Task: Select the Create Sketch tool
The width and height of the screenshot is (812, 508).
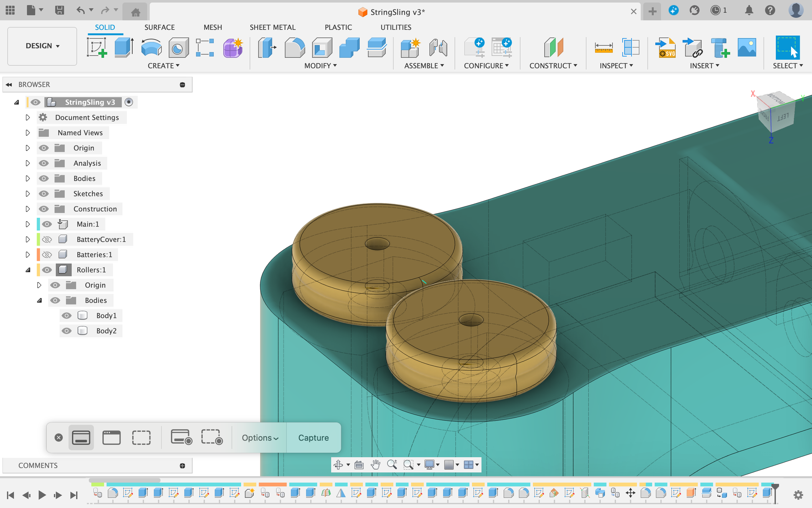Action: tap(97, 47)
